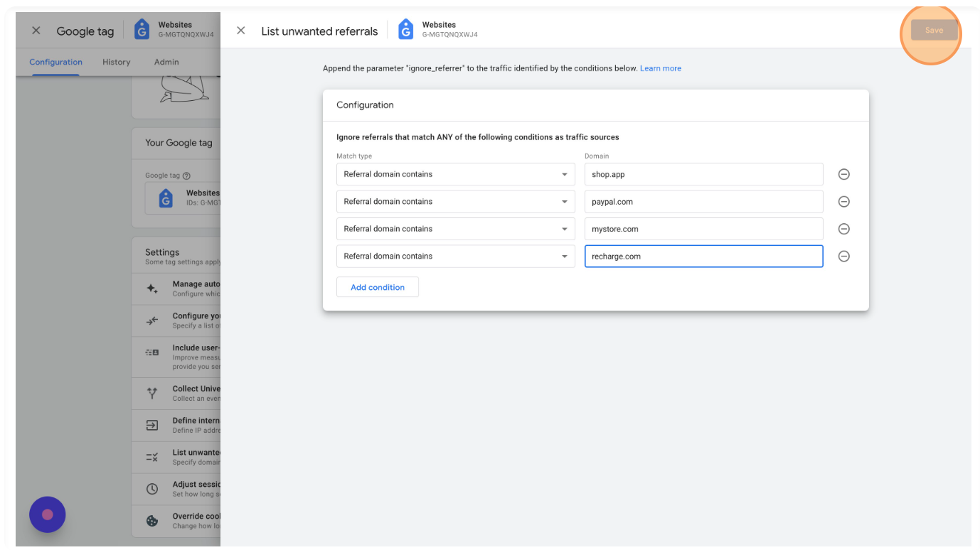Viewport: 980px width, 550px height.
Task: Click the Google tag help question icon
Action: point(187,176)
